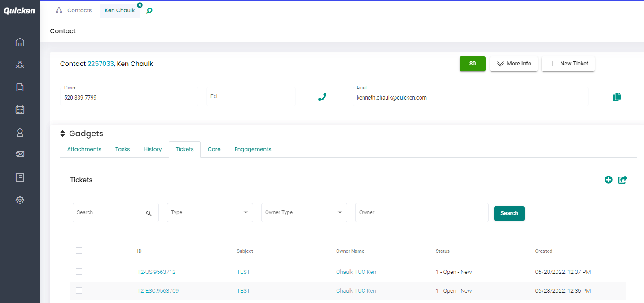Toggle the select-all tickets checkbox
644x303 pixels.
click(x=79, y=251)
